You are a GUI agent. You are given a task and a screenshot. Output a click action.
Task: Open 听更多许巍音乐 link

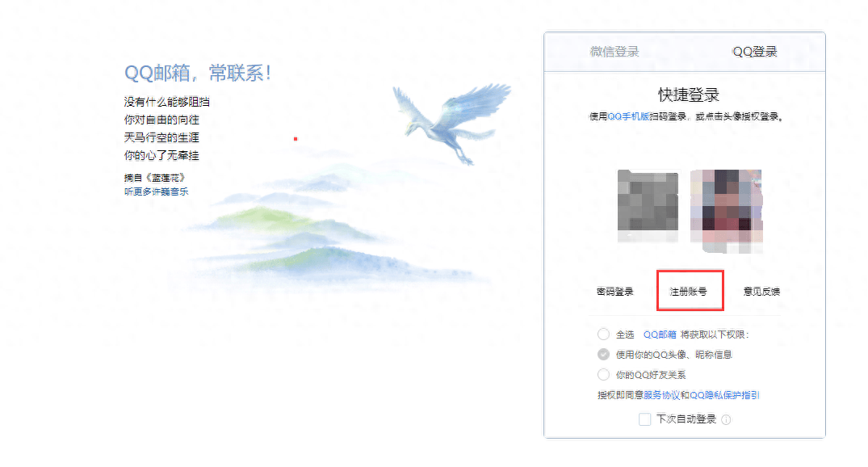pos(156,191)
